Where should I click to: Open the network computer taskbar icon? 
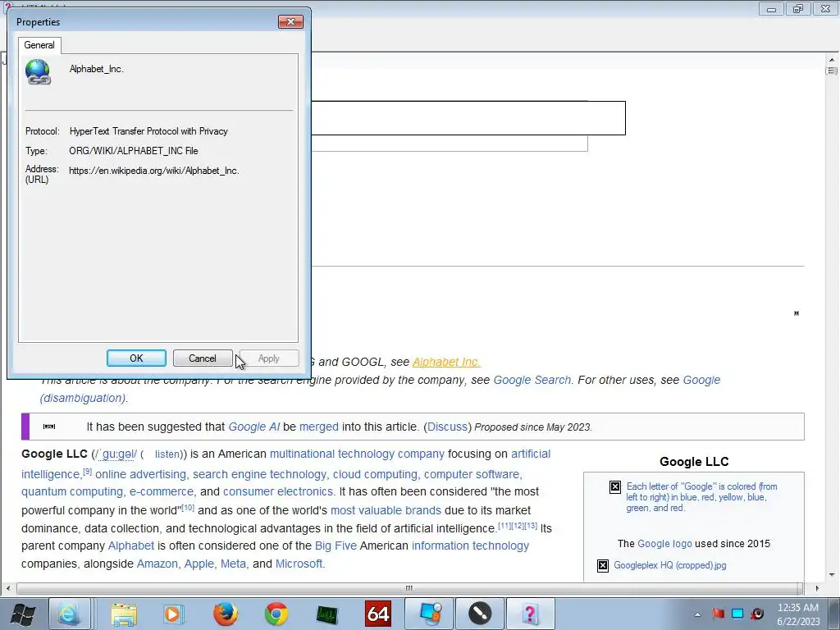point(430,614)
